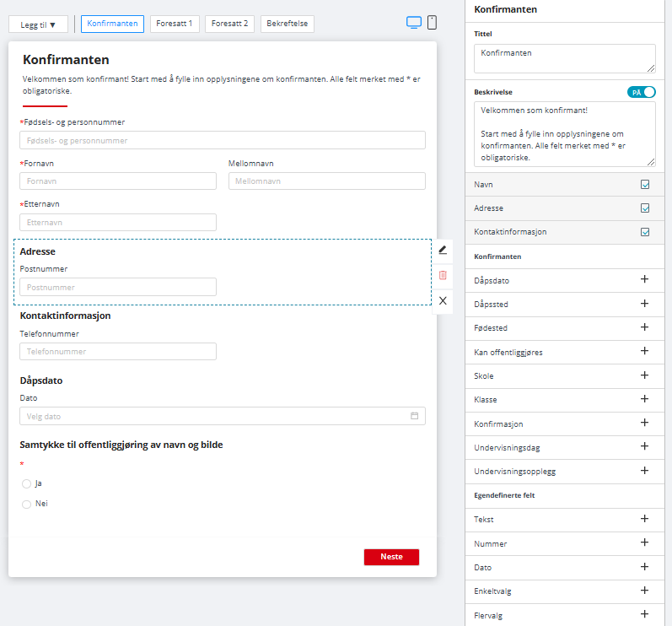Screen dimensions: 672x626
Task: Open the calendar icon in Dato field
Action: (414, 416)
